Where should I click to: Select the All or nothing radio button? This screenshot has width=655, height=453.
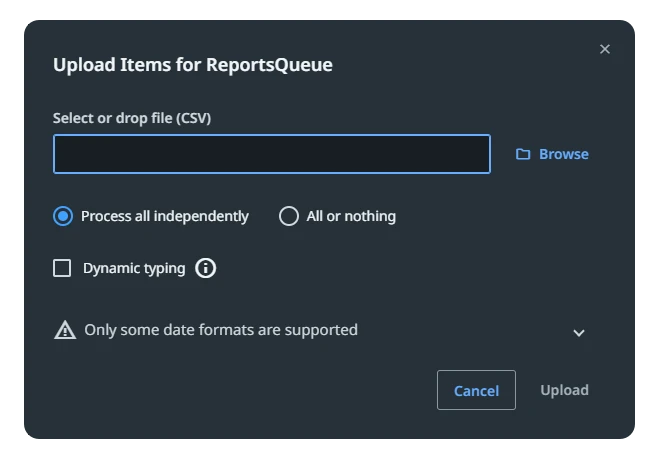pyautogui.click(x=289, y=216)
